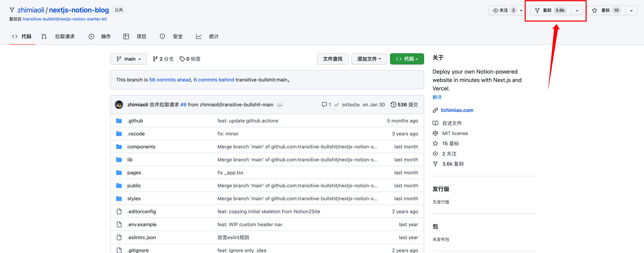Click the fork icon beside repository name
Screen dimensions: 644x253
pyautogui.click(x=12, y=10)
